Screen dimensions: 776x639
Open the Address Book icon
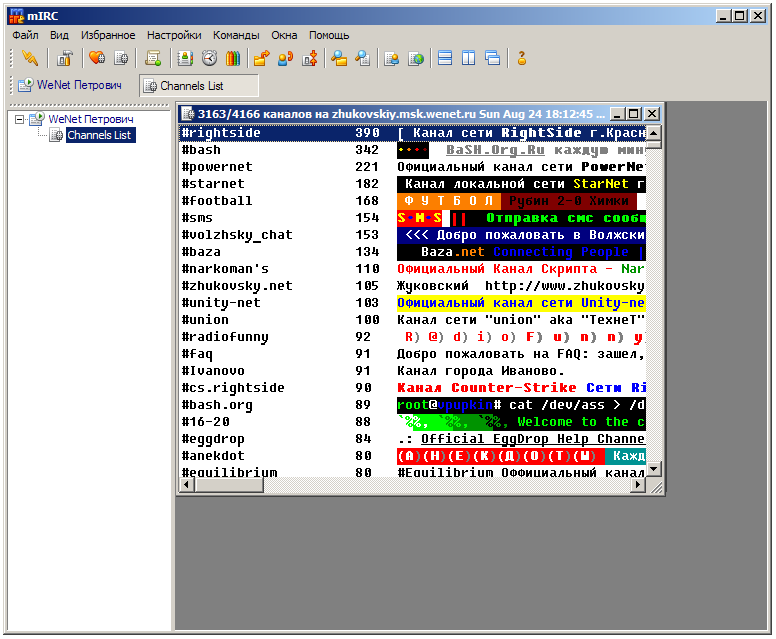185,58
